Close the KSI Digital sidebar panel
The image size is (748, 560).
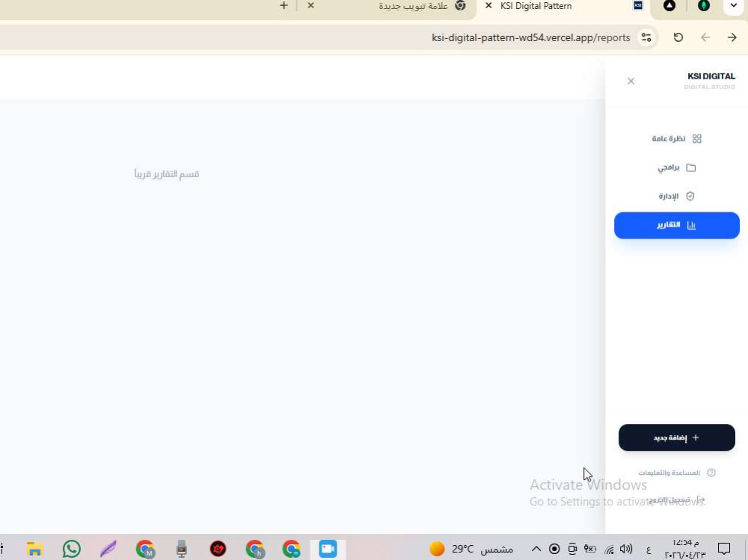pos(631,81)
